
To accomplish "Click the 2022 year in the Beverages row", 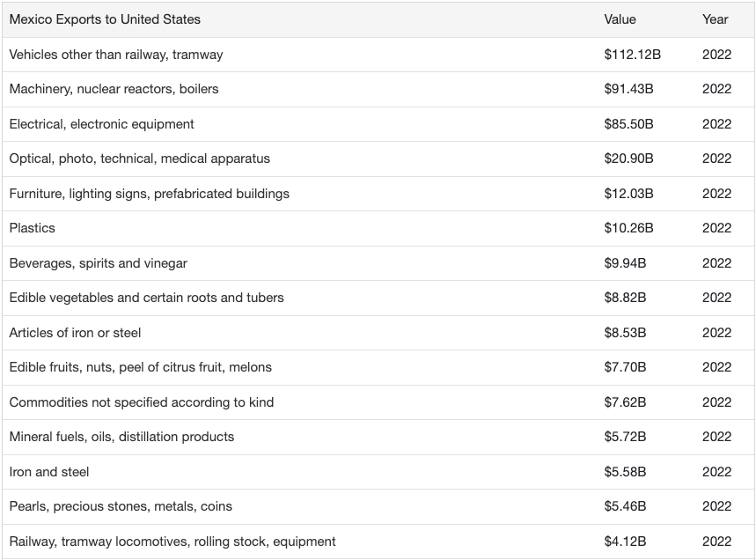I will (x=716, y=263).
